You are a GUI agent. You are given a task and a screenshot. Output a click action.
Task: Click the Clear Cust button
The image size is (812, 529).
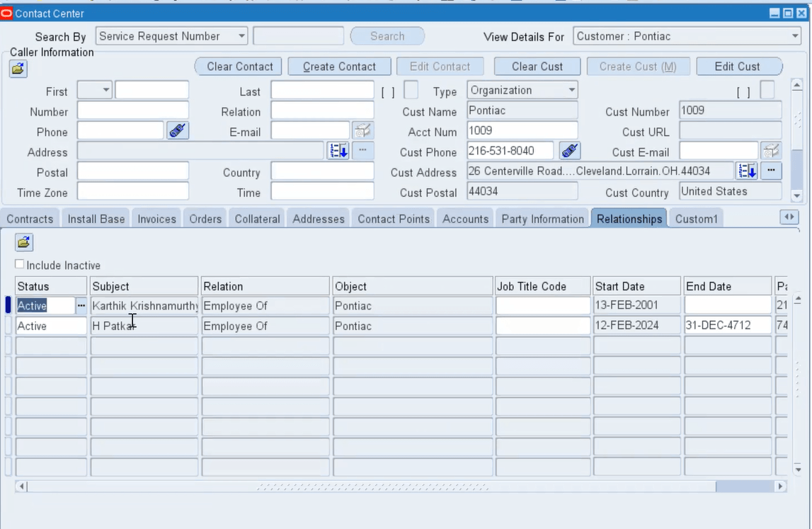tap(537, 67)
